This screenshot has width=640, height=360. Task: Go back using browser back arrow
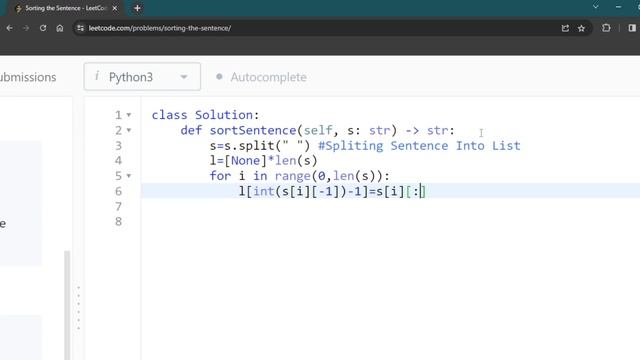tap(9, 28)
